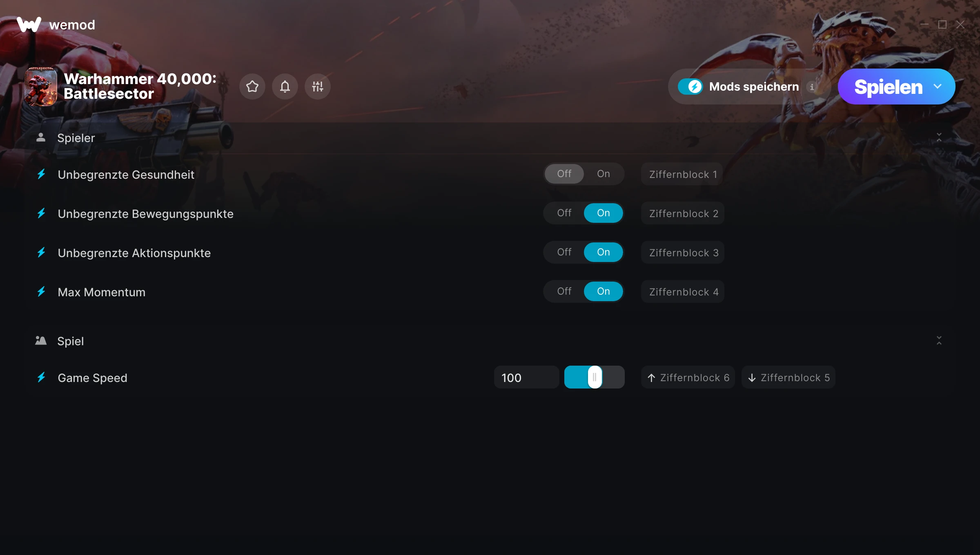The image size is (980, 555).
Task: Click the Spielen button
Action: click(888, 87)
